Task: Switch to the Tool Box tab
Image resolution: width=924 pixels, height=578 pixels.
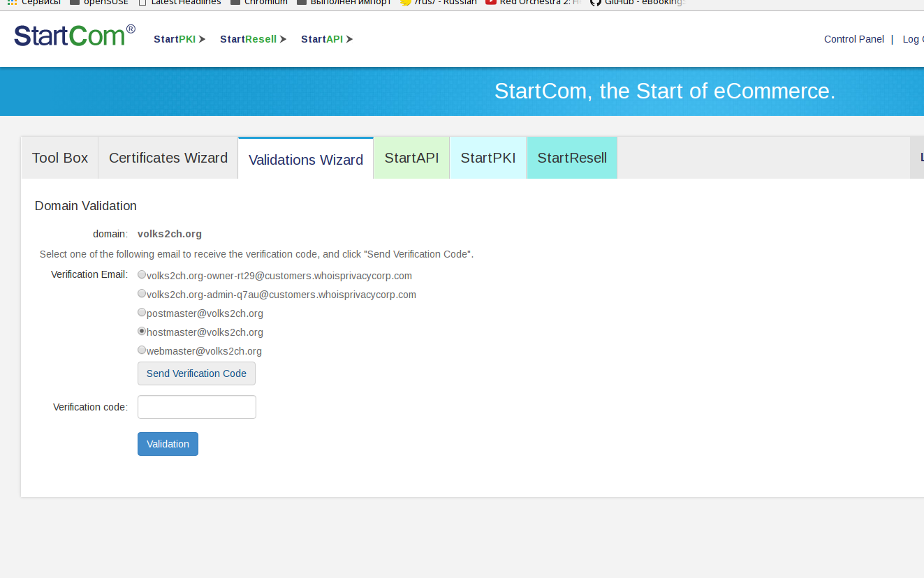Action: click(x=60, y=158)
